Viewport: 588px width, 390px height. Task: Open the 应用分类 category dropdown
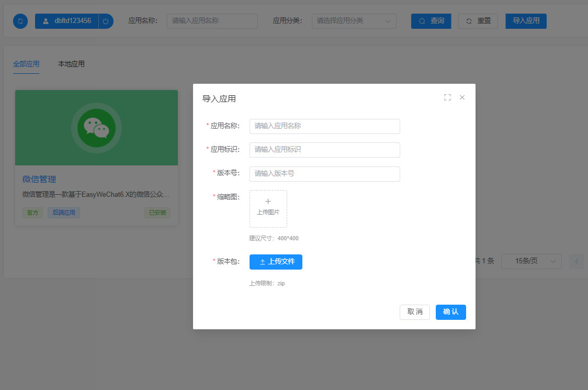(354, 21)
